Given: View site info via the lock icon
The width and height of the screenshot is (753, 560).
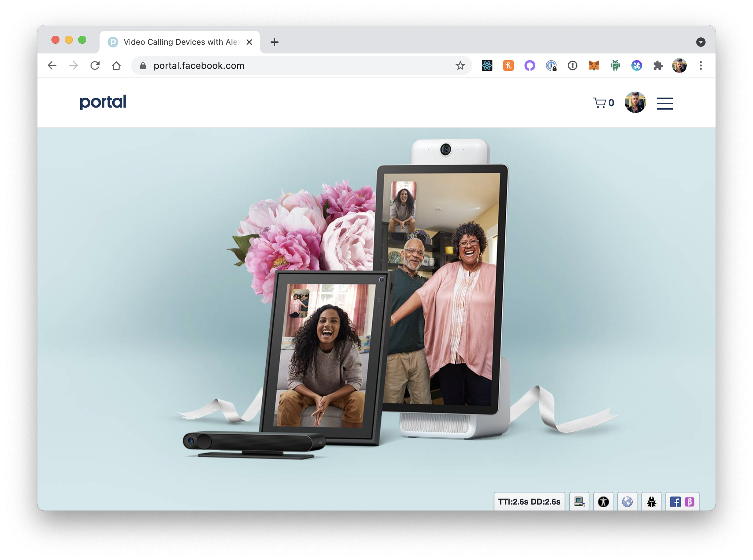Looking at the screenshot, I should (143, 66).
